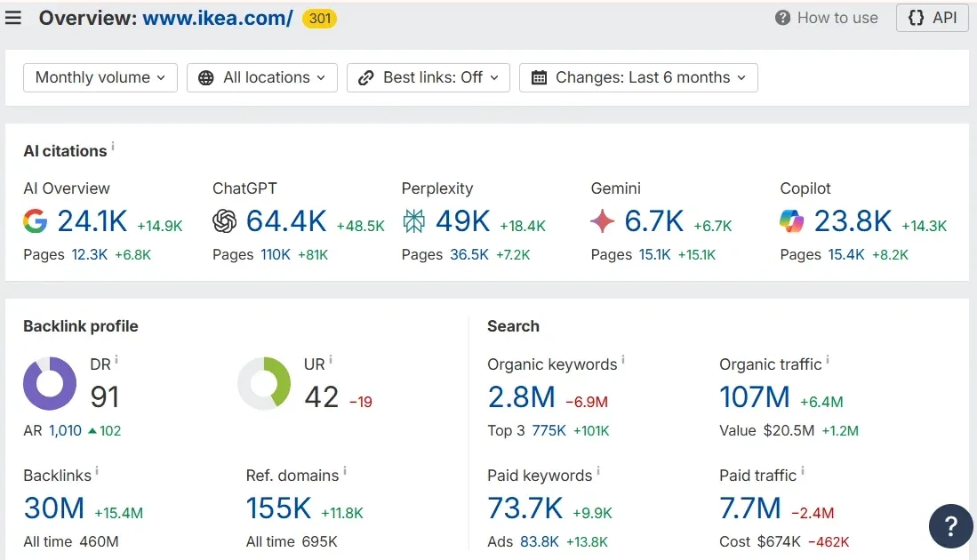The image size is (977, 560).
Task: Click the AI citations info icon
Action: point(113,146)
